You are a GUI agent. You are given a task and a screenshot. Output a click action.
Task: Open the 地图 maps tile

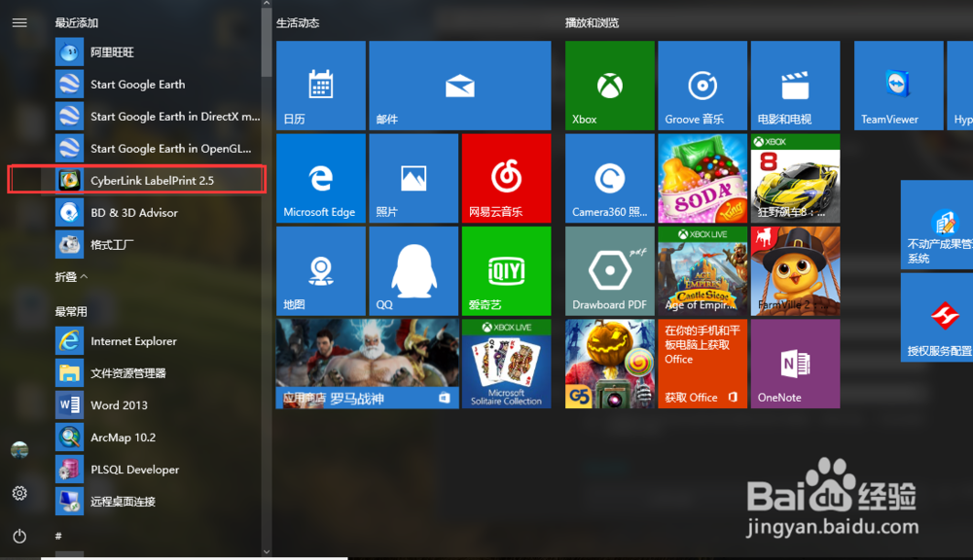tap(321, 271)
